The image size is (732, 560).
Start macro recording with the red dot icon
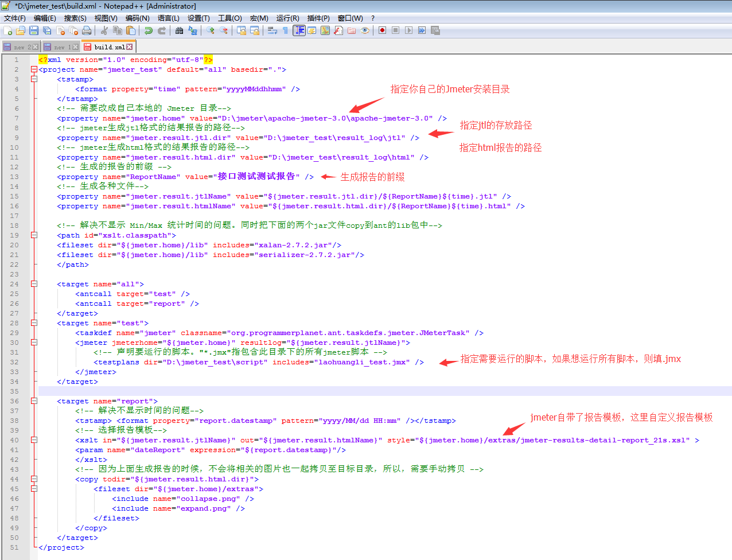(382, 30)
